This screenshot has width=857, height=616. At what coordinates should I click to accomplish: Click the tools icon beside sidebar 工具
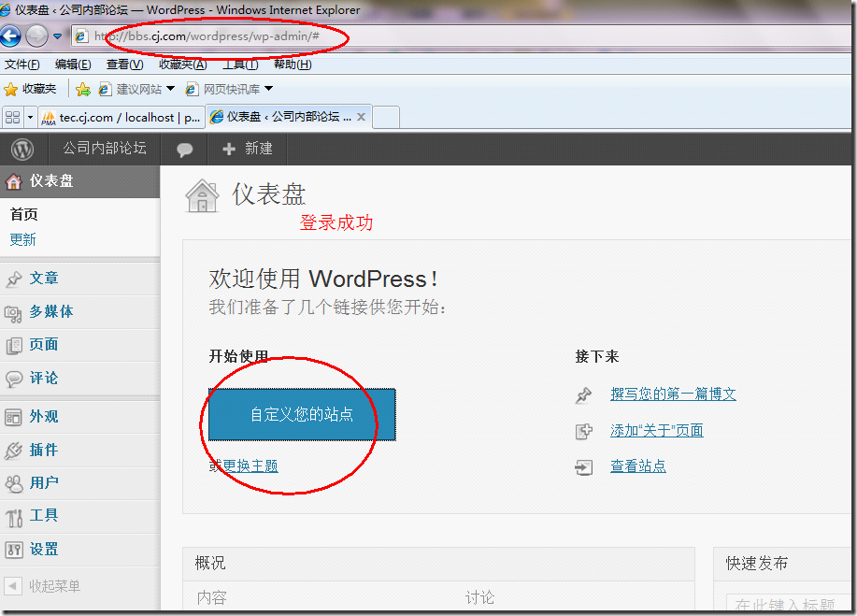14,518
